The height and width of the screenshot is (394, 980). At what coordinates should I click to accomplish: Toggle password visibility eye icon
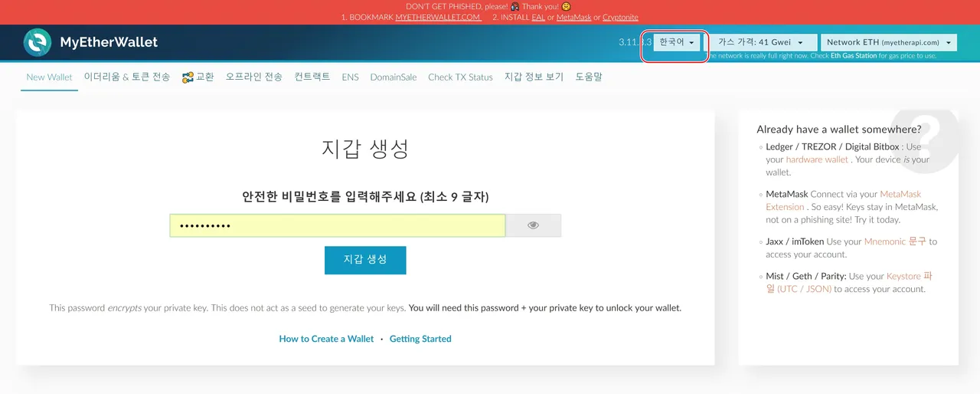pyautogui.click(x=534, y=225)
